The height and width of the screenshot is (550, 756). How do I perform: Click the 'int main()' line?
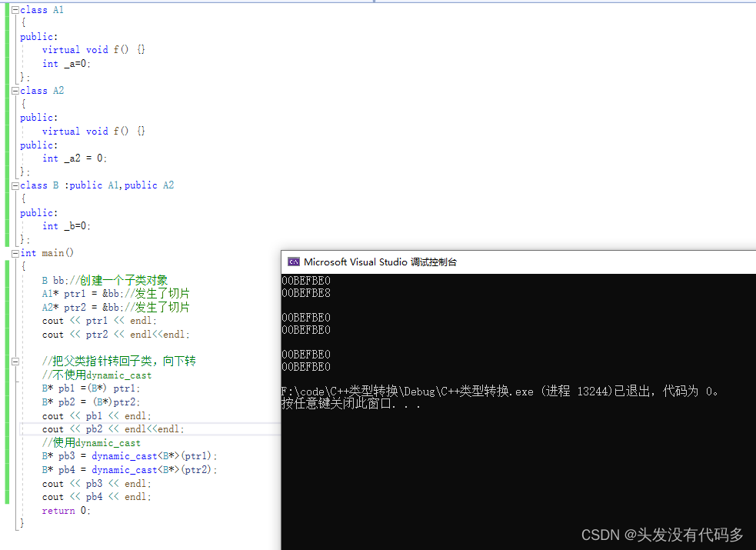pyautogui.click(x=47, y=253)
